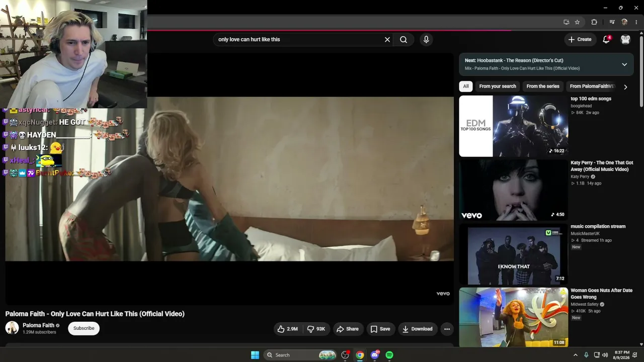Open Paloma Faith channel name link

(38, 325)
